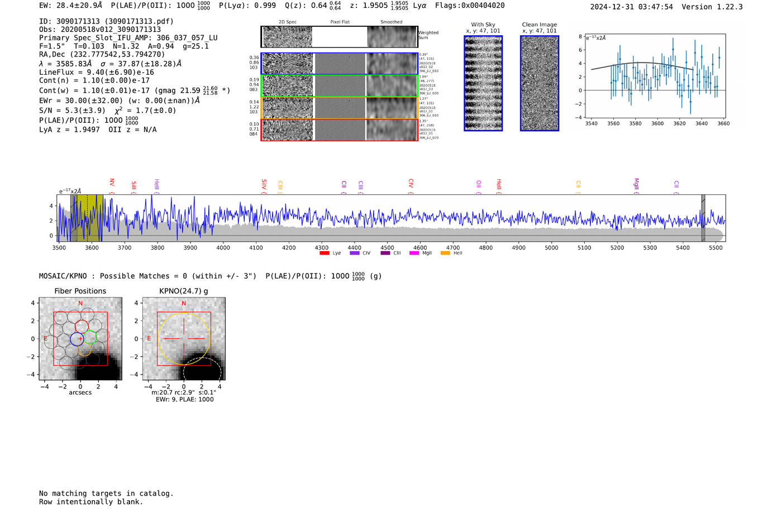The image size is (782, 532).
Task: Select the red-outlined fiber spectrum row
Action: pyautogui.click(x=339, y=130)
